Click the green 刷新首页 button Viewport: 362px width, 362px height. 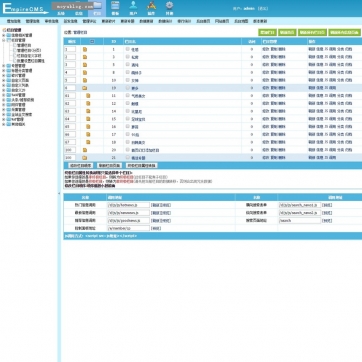tap(287, 32)
